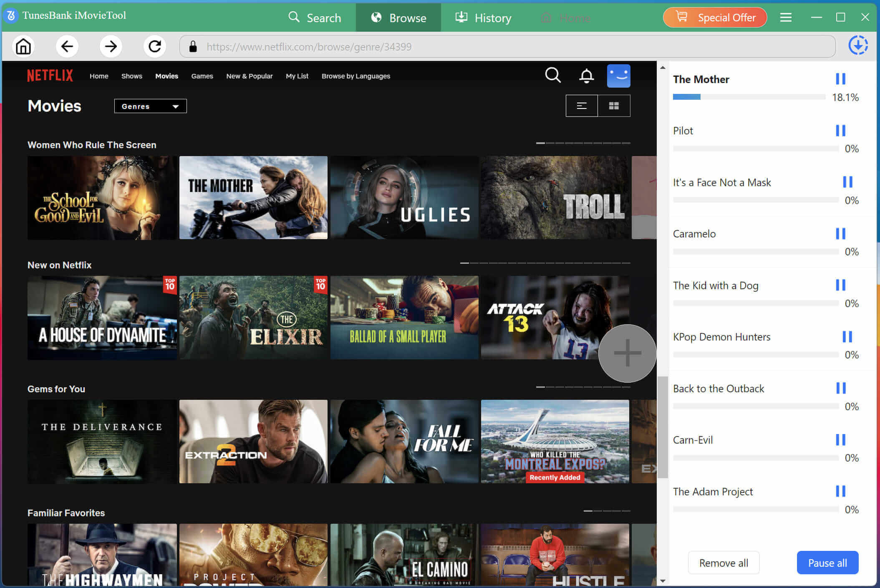Open Who Killed the Montreal Expos thumbnail
880x588 pixels.
(555, 442)
